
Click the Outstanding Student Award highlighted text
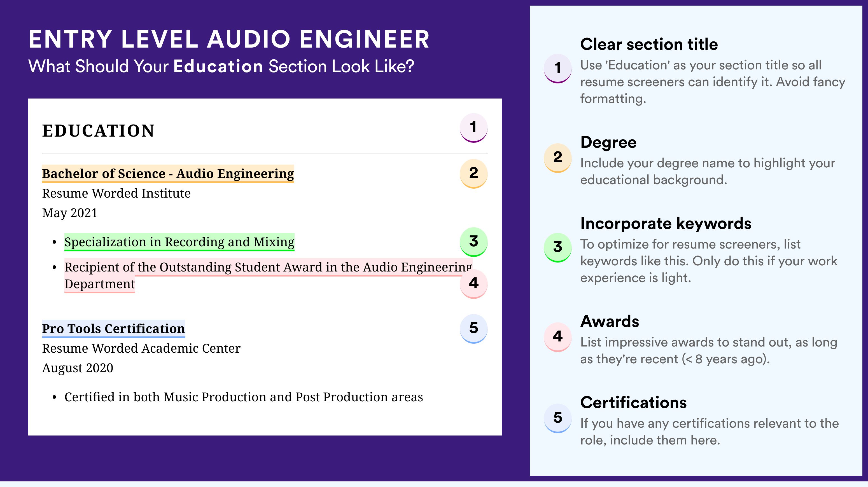tap(268, 275)
